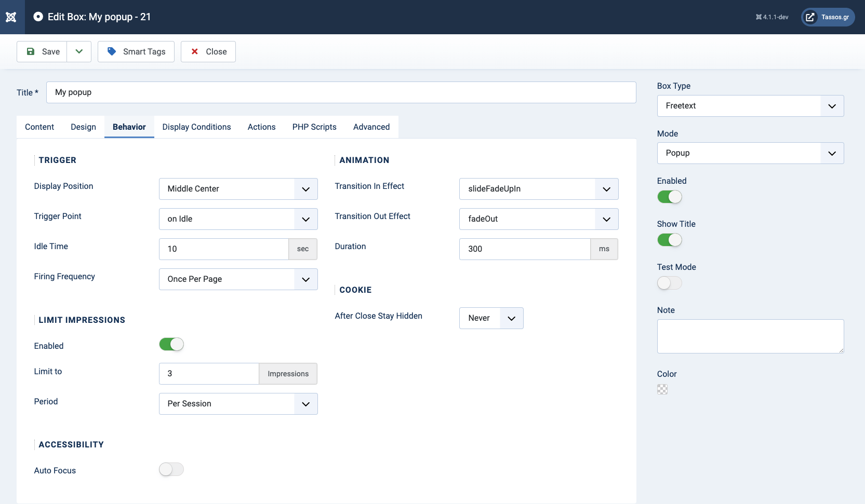Open the Display Conditions tab
This screenshot has width=865, height=504.
click(196, 127)
